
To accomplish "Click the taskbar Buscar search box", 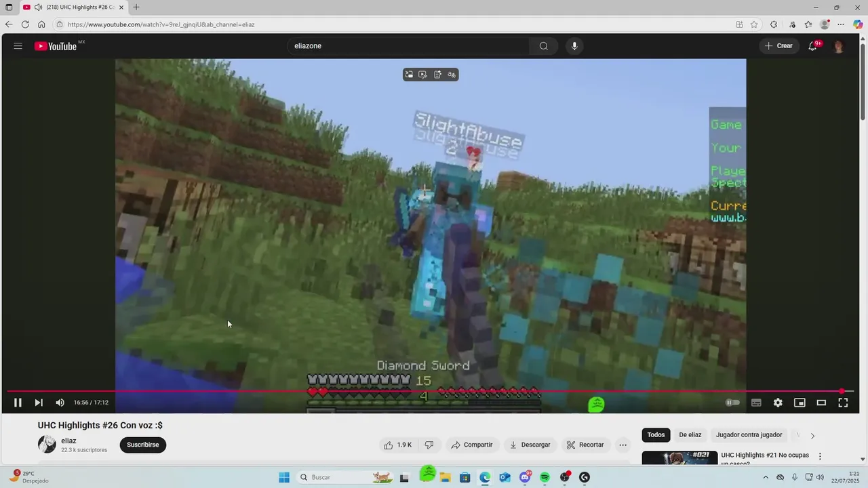I will click(345, 477).
